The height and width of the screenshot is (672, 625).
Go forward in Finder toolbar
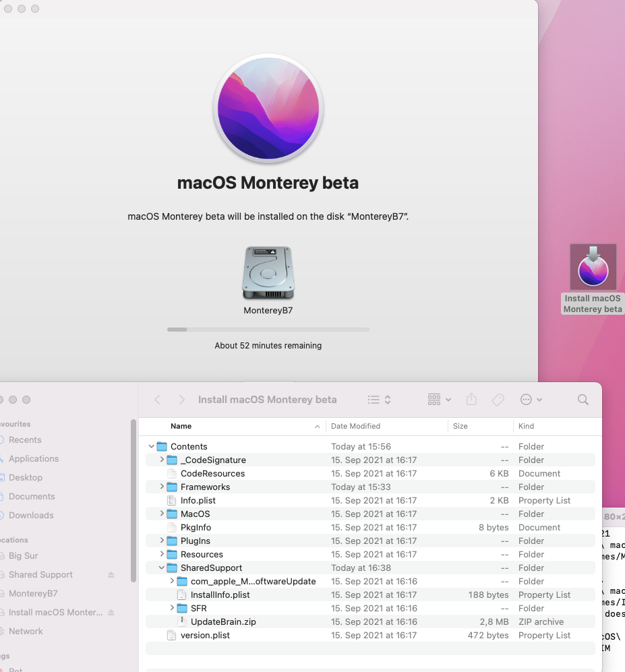(x=182, y=400)
